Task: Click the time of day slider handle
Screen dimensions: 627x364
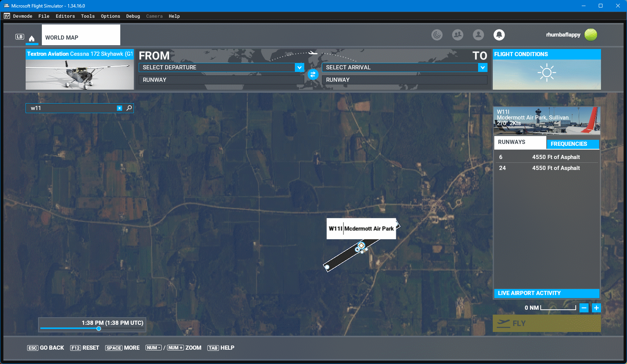Action: pyautogui.click(x=99, y=329)
